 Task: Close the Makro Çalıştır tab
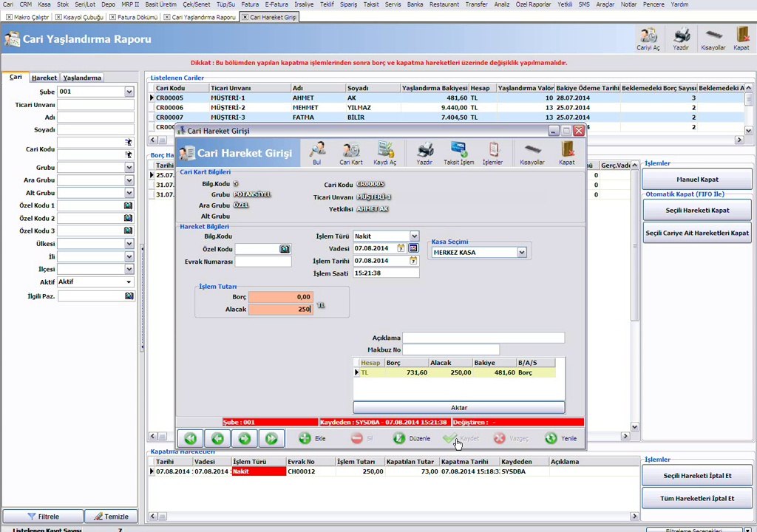click(x=9, y=17)
